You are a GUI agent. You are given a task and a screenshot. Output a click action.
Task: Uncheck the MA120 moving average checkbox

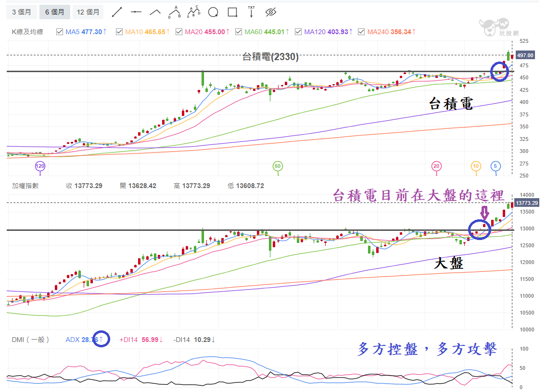pyautogui.click(x=298, y=32)
